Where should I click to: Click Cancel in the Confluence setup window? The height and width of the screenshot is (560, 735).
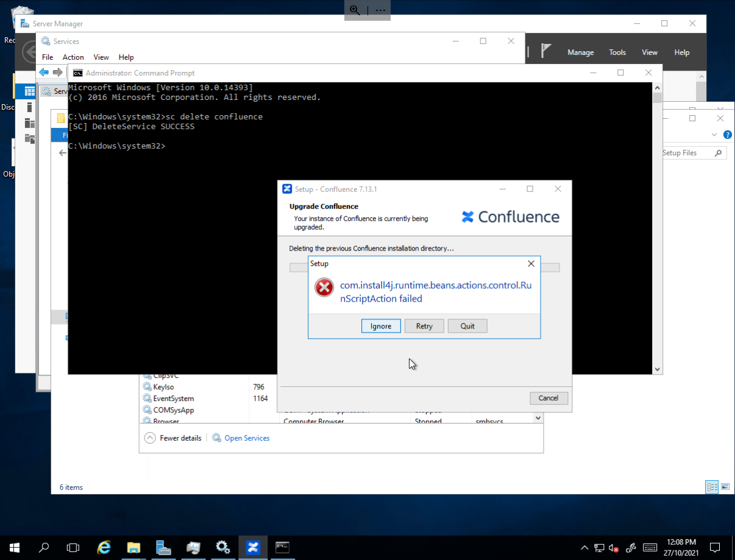pos(549,398)
